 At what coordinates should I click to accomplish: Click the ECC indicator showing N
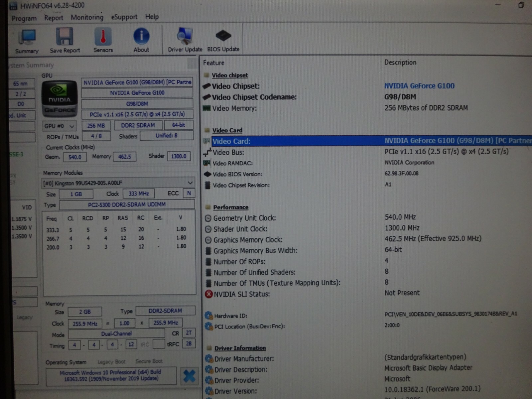click(189, 193)
